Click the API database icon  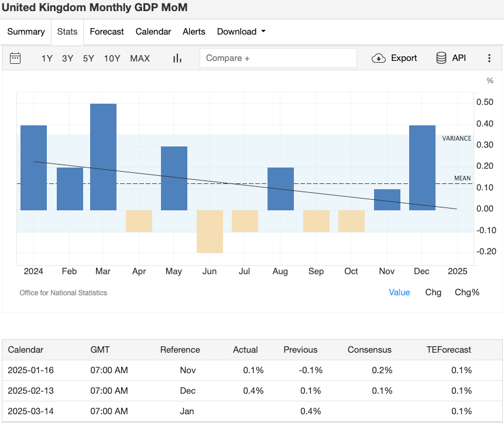click(x=441, y=58)
